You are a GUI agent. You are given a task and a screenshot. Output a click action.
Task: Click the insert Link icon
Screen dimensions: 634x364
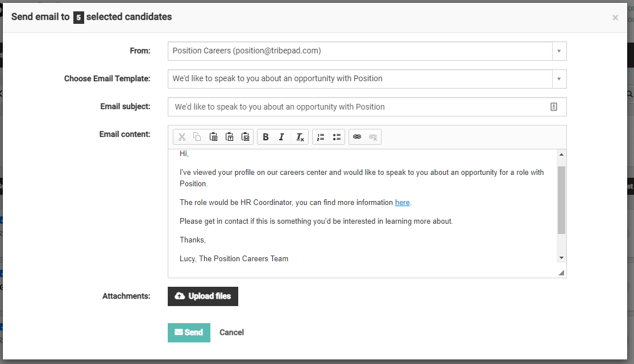pyautogui.click(x=357, y=137)
